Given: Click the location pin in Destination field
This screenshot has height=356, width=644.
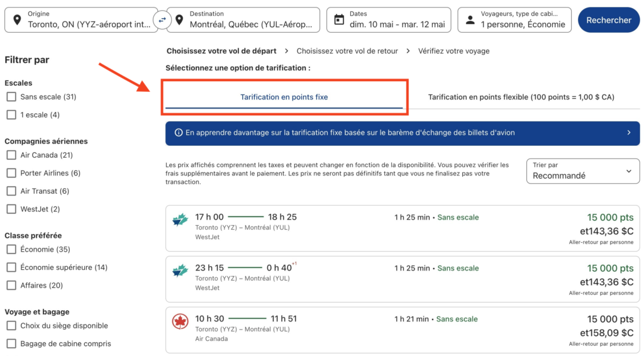Looking at the screenshot, I should 179,20.
